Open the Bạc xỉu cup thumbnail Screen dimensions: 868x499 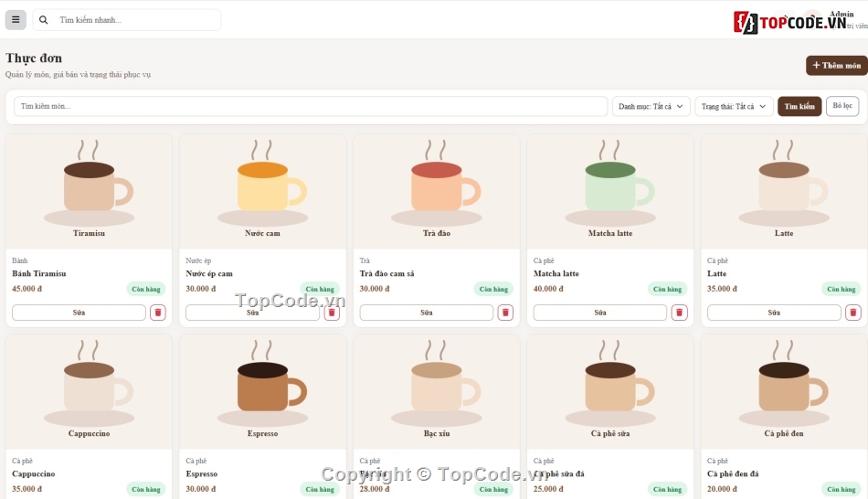pos(437,391)
